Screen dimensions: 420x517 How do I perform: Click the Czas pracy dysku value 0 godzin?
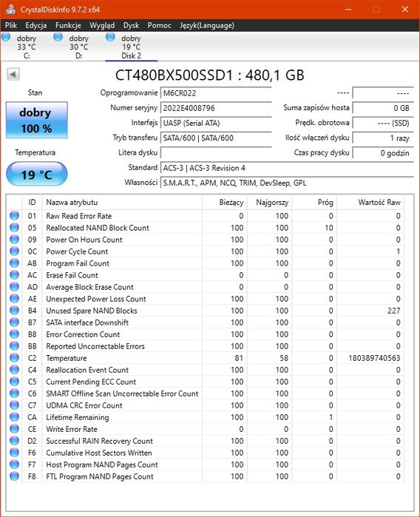(383, 152)
